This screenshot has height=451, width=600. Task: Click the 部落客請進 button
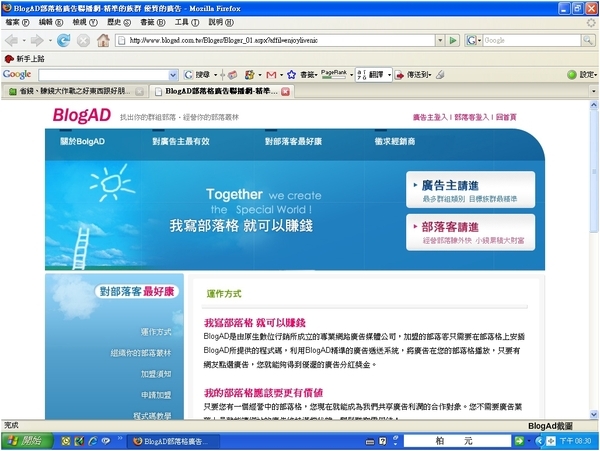coord(470,232)
